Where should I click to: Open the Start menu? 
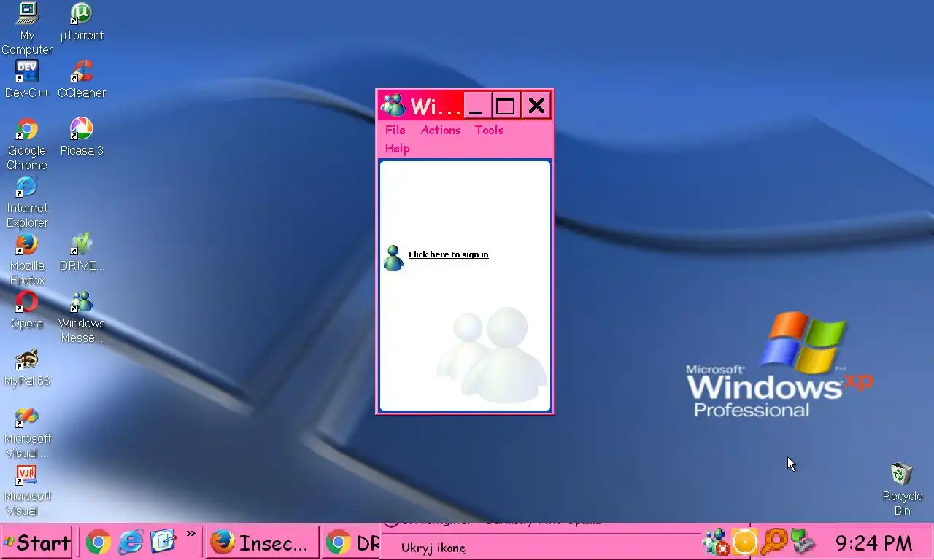coord(36,542)
